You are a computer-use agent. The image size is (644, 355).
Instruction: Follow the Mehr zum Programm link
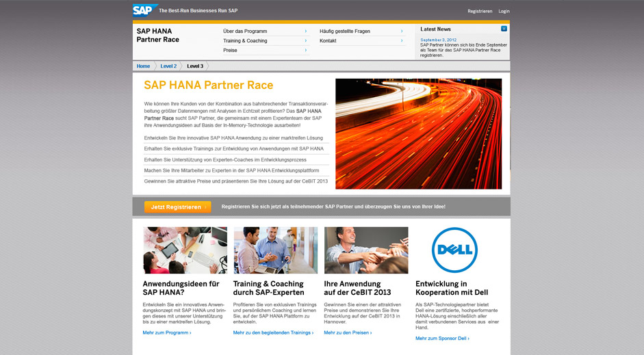[x=167, y=333]
